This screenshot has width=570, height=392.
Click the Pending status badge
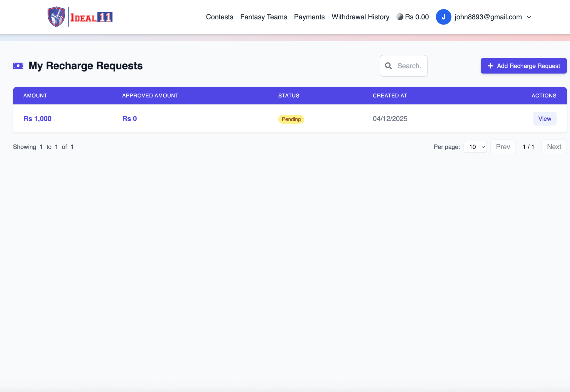pos(291,119)
